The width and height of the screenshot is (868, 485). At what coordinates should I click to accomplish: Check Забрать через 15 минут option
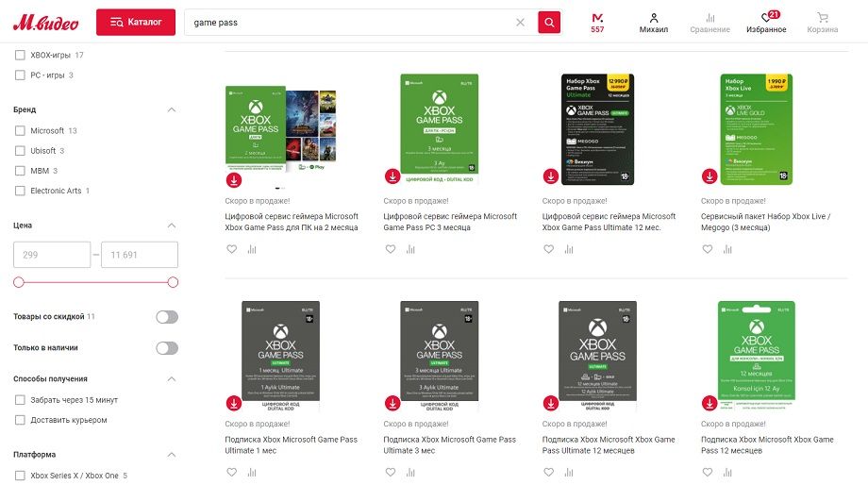click(x=20, y=400)
